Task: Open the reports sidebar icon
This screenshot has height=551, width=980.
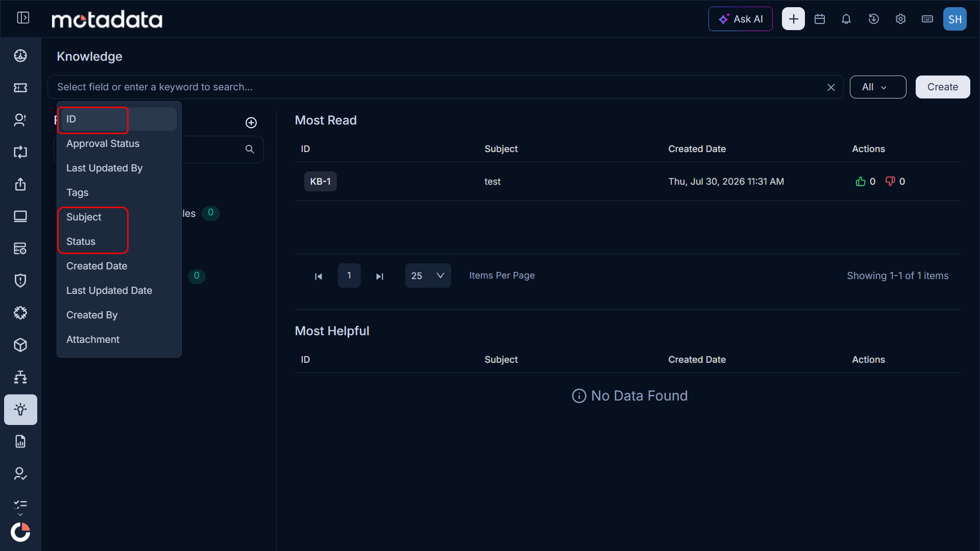Action: pos(20,441)
